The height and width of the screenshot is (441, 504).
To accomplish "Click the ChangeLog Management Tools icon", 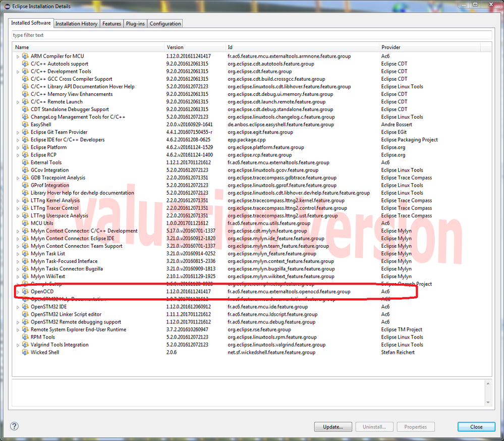I will 25,117.
